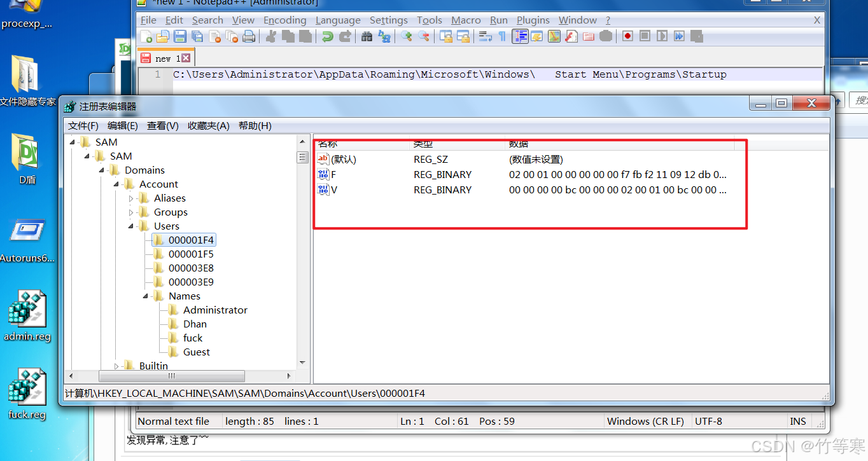Screen dimensions: 868x461
Task: Start macro recording with red record icon
Action: (x=627, y=36)
